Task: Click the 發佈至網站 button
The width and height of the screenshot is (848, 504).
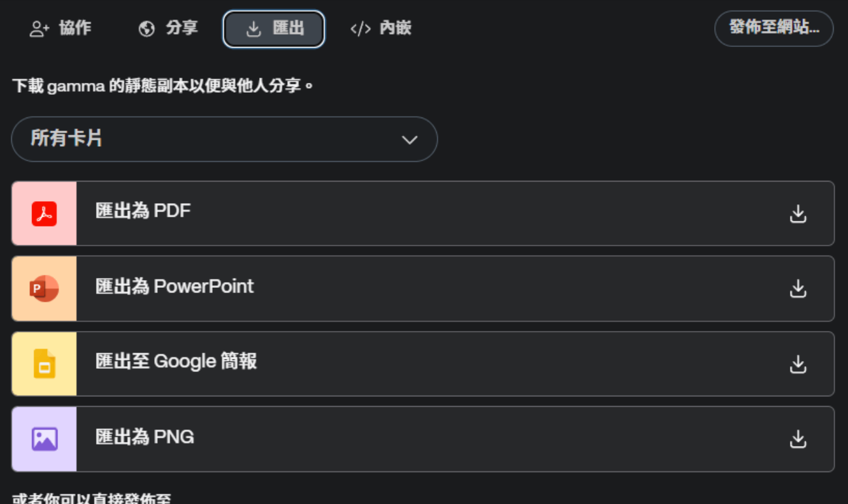Action: click(x=774, y=28)
